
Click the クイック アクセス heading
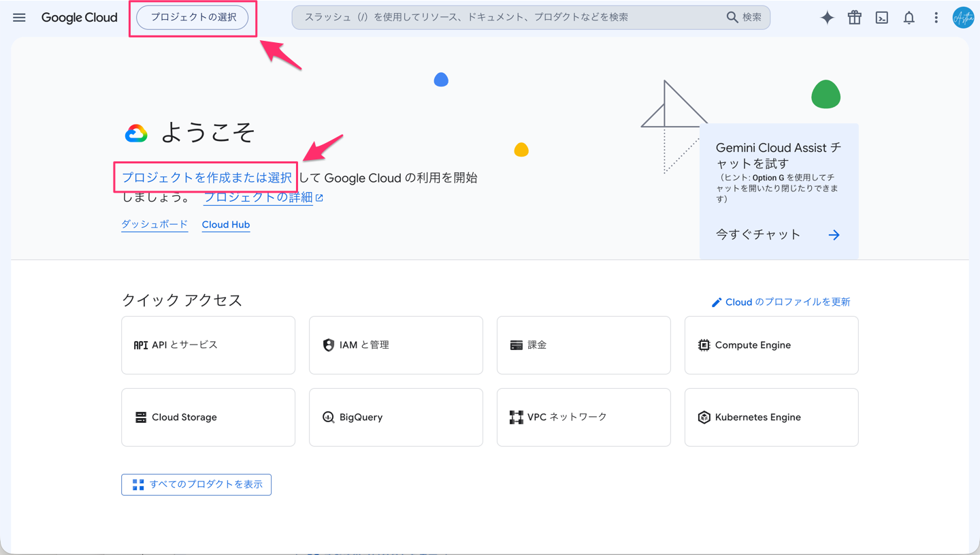click(182, 300)
